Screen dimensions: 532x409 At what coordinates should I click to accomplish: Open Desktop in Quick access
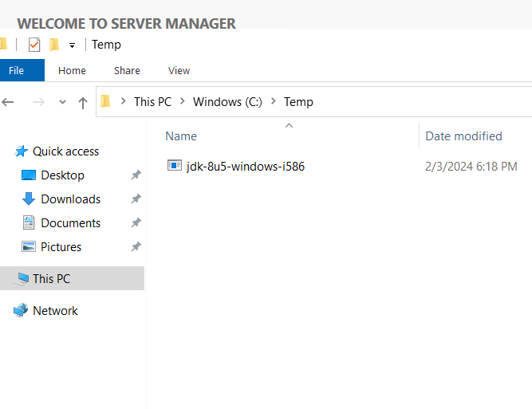pos(63,175)
